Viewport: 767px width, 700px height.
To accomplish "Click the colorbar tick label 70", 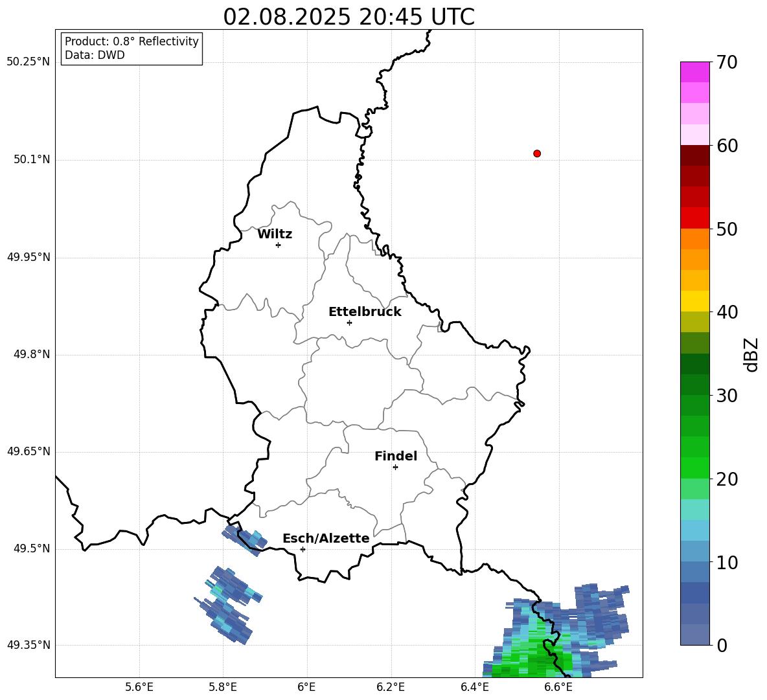I will click(x=726, y=63).
